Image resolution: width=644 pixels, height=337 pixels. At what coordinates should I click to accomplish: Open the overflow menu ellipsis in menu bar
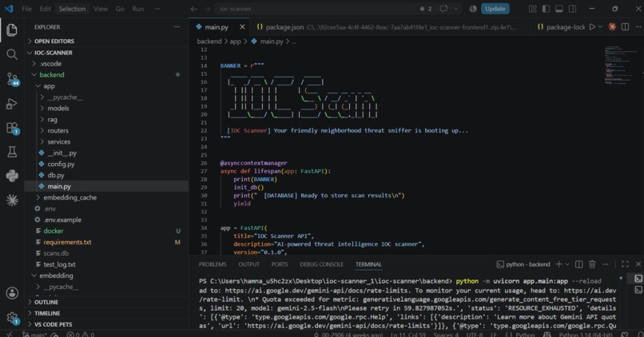tap(157, 9)
